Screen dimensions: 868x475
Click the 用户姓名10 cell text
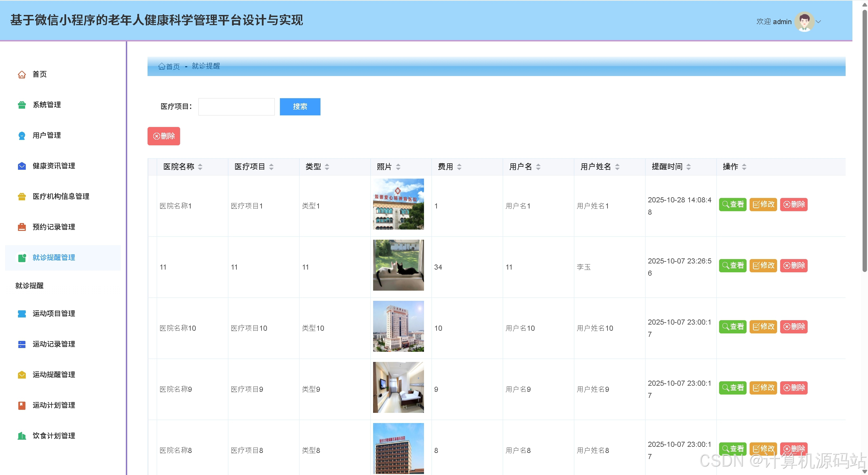595,328
